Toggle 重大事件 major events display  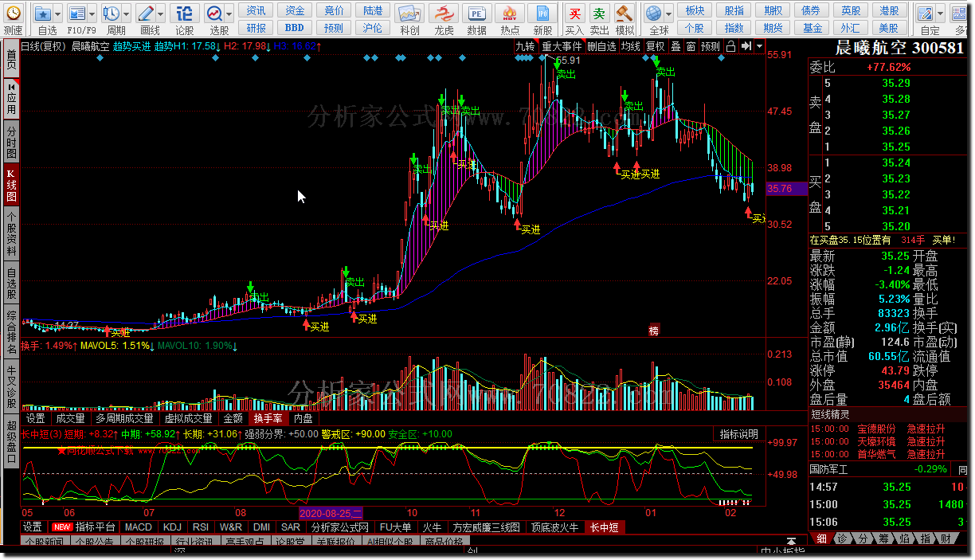tap(562, 47)
